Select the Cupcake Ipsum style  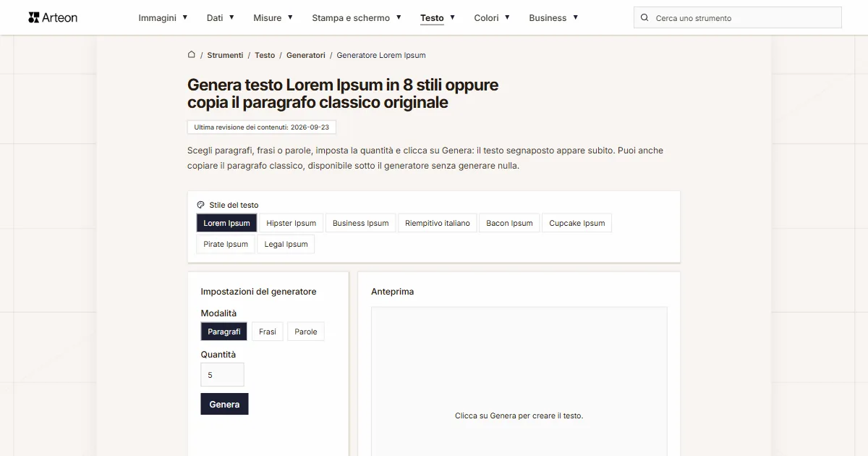pos(577,223)
